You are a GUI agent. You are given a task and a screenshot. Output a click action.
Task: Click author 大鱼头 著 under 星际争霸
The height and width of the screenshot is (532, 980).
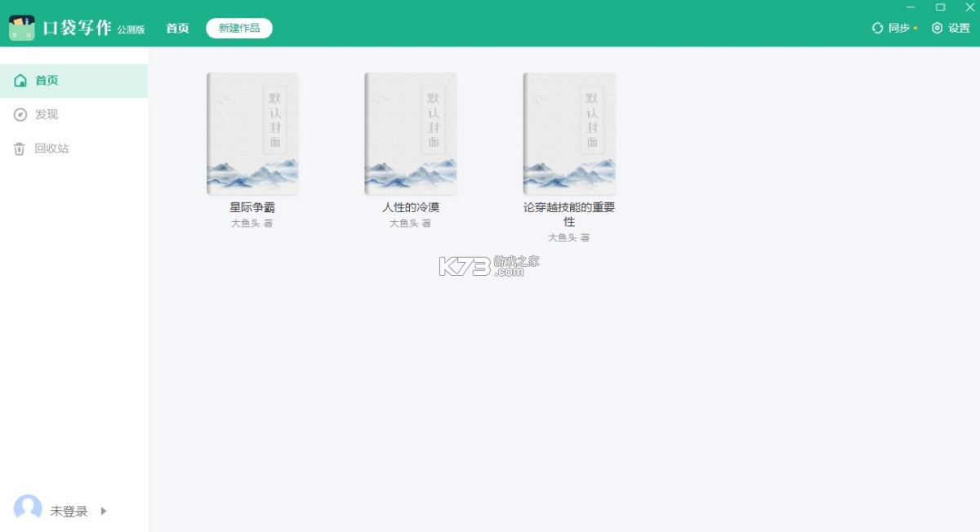[x=252, y=224]
